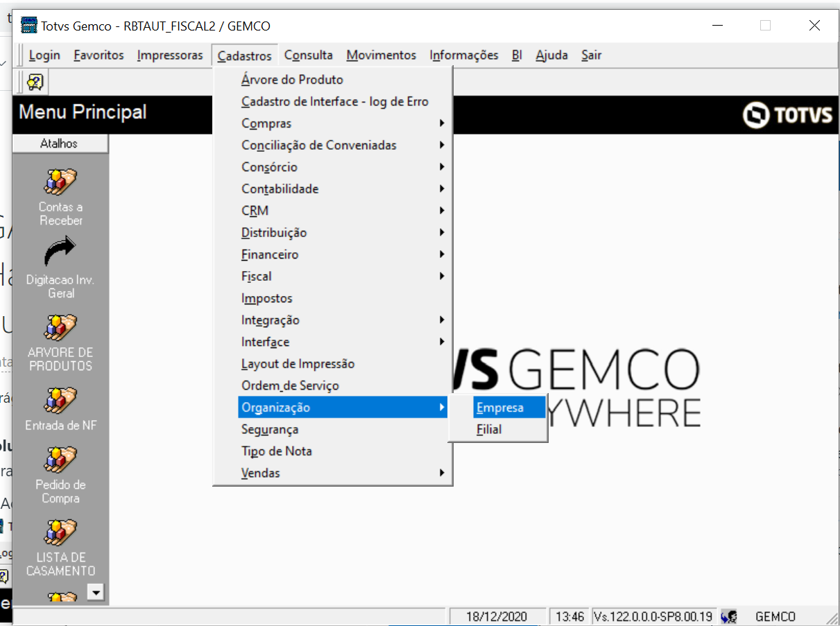This screenshot has width=840, height=626.
Task: Launch the Digitacao Inv. Geral arrow shortcut
Action: pyautogui.click(x=60, y=252)
